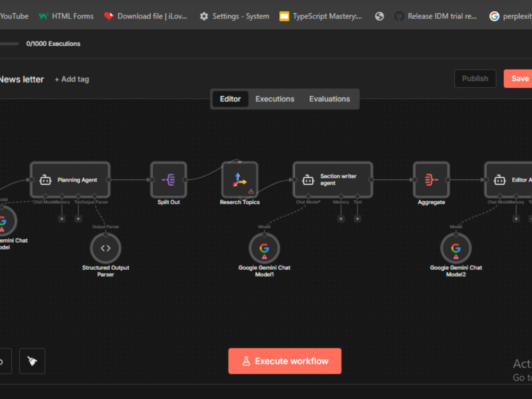Viewport: 532px width, 399px height.
Task: Open the Reserch Topics node
Action: pos(240,180)
